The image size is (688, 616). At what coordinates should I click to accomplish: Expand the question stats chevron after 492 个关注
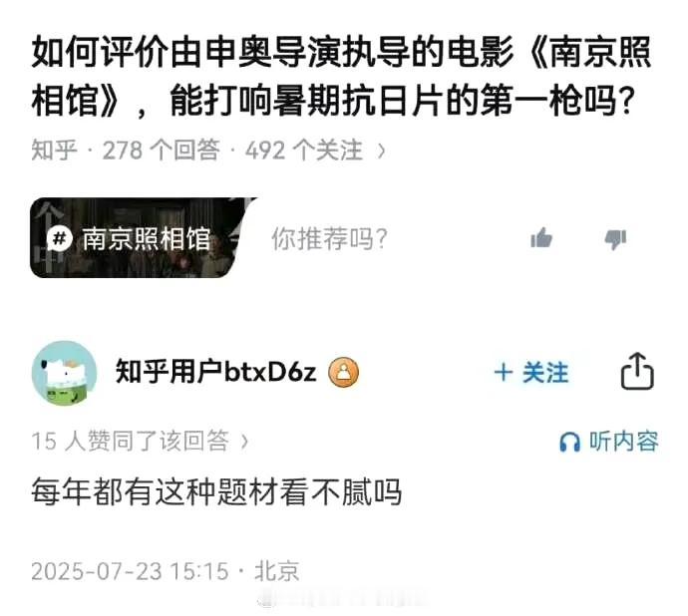[x=381, y=152]
